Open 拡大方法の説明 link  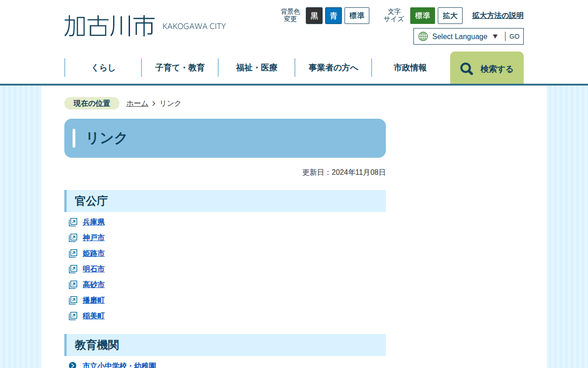[498, 16]
